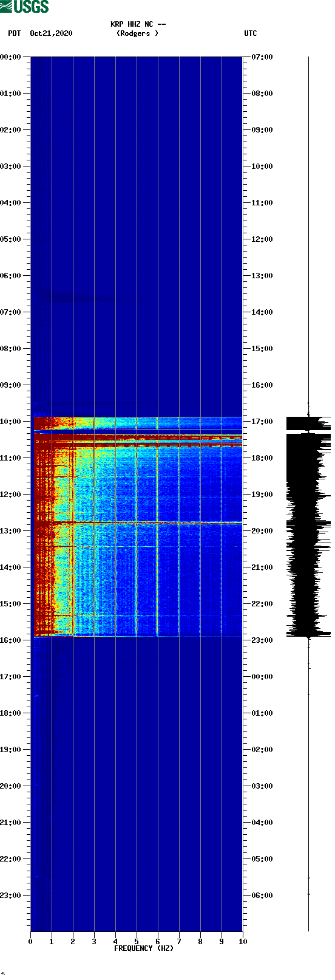
Task: Click the 10:00 PDT time label
Action: point(11,422)
